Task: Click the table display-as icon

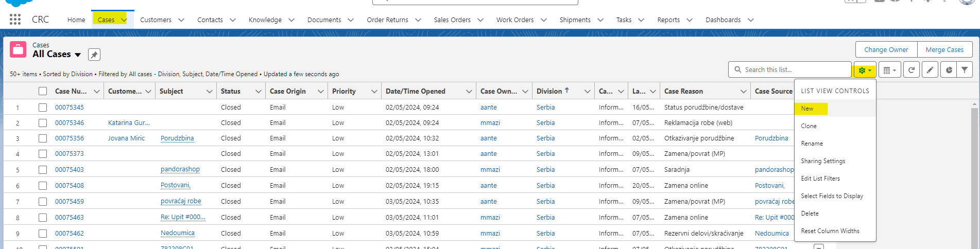Action: [x=889, y=70]
